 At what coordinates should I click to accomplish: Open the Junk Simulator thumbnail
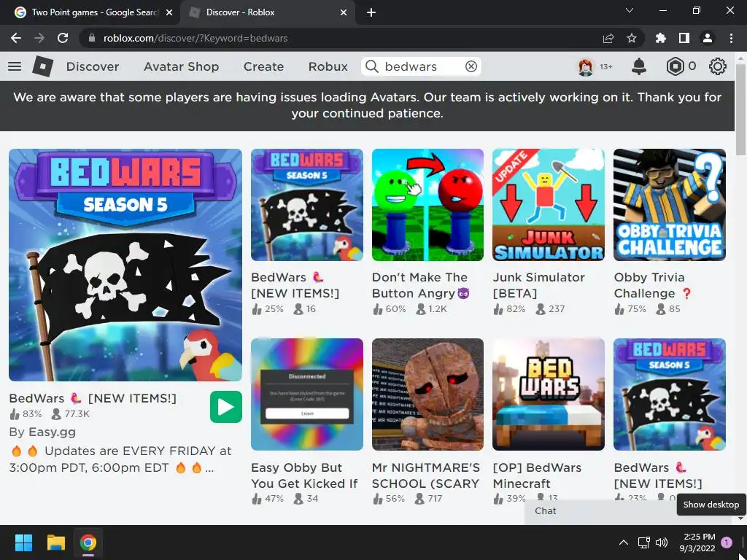[549, 205]
